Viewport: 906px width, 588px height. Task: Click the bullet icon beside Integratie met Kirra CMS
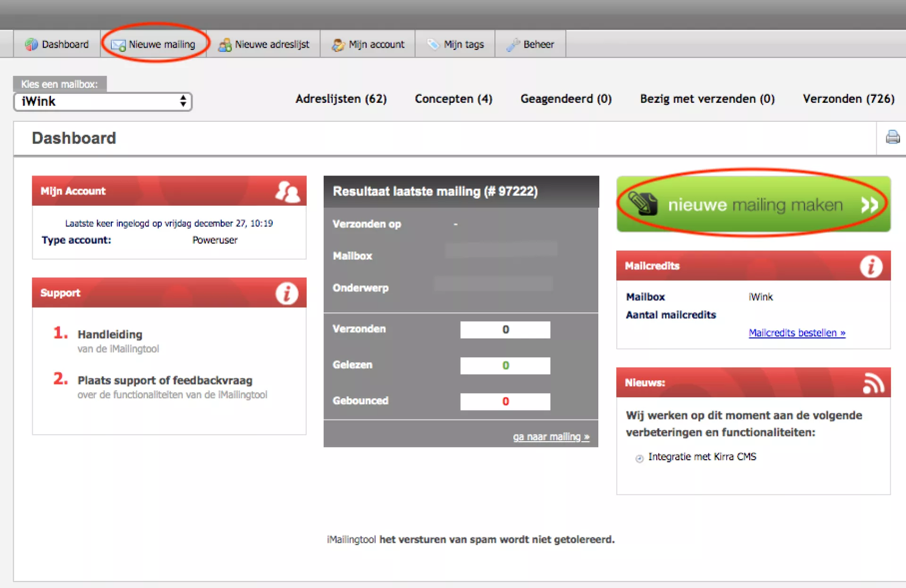[x=639, y=458]
